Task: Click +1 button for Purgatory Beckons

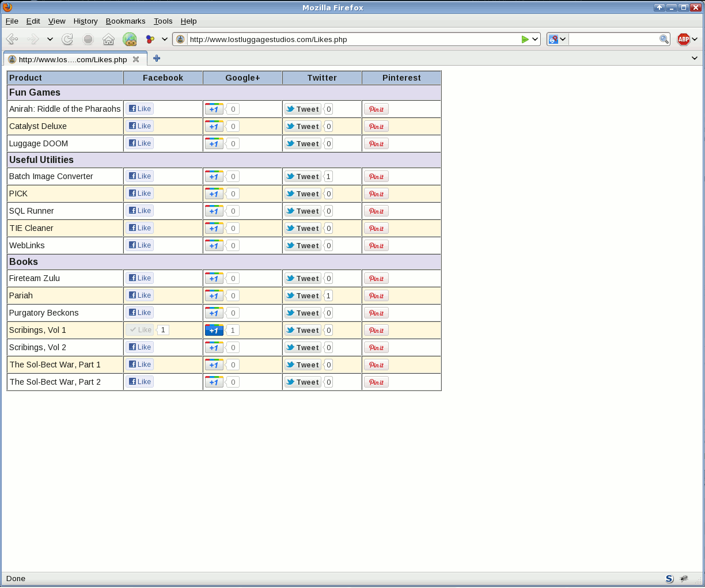Action: coord(214,313)
